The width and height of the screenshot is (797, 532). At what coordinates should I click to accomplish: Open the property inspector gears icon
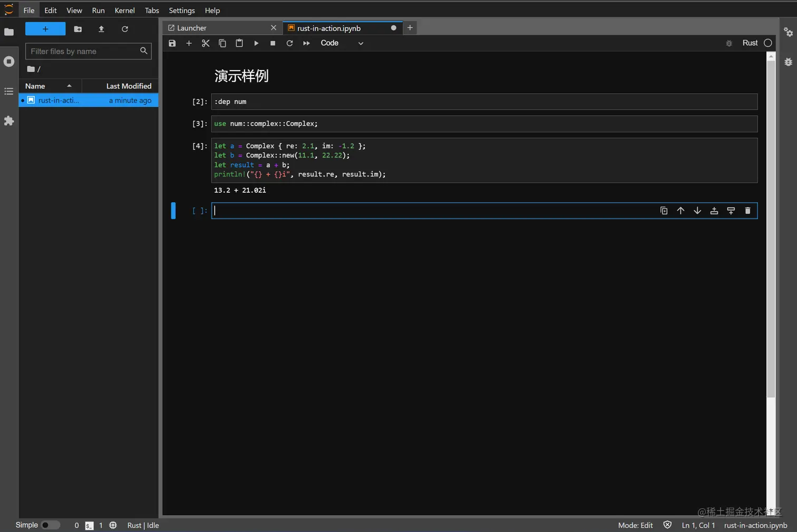[x=788, y=32]
